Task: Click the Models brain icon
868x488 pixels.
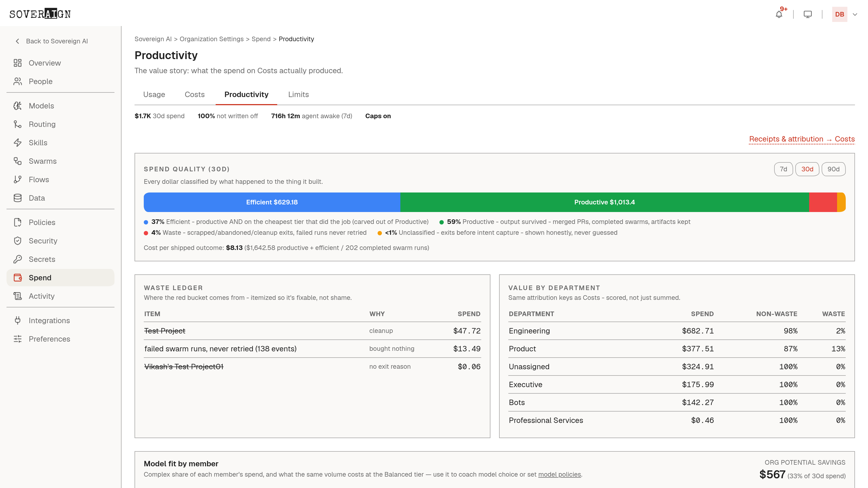Action: tap(18, 106)
